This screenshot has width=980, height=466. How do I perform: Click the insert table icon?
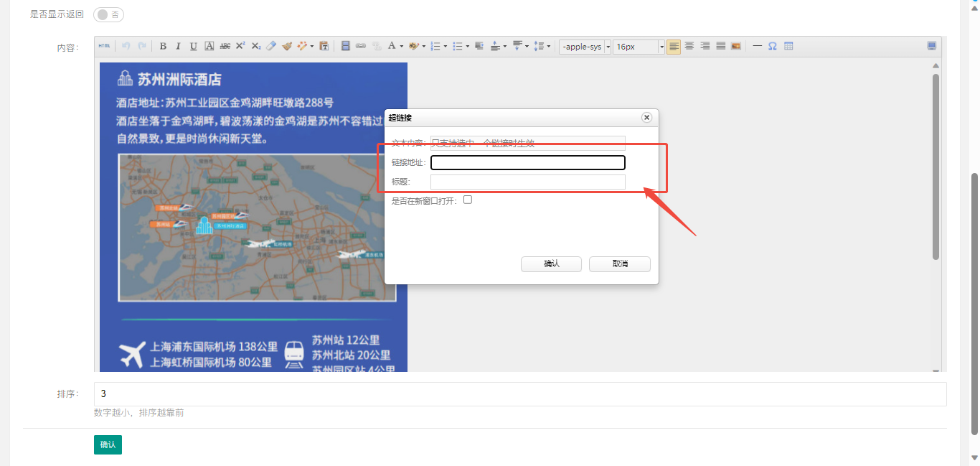click(x=788, y=46)
